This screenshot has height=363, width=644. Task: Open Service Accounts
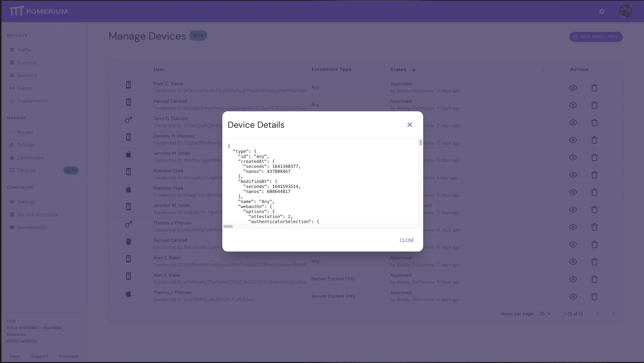[x=37, y=215]
